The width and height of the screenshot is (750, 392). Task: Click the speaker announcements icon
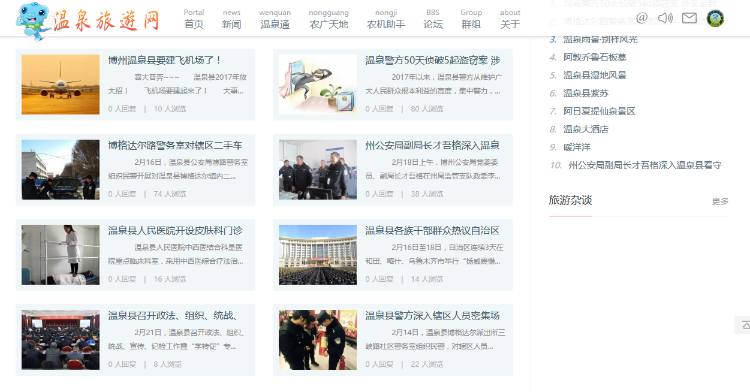click(x=665, y=18)
